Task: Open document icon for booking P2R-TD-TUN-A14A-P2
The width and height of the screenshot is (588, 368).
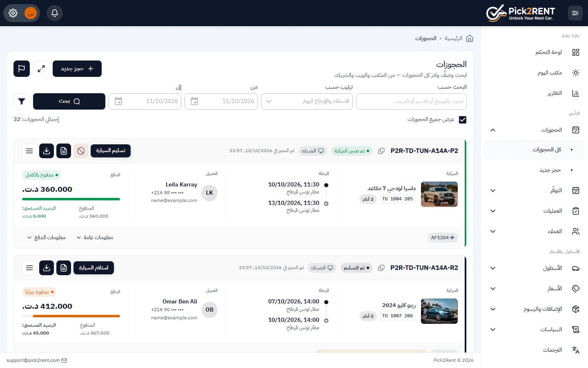Action: tap(64, 151)
